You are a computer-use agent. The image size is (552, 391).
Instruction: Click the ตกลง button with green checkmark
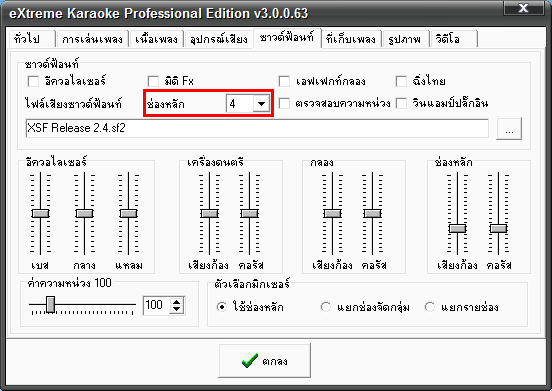click(264, 360)
